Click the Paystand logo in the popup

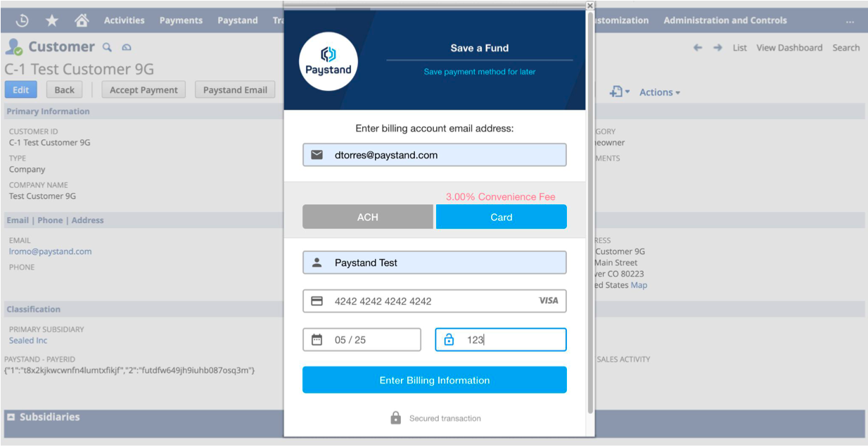[x=328, y=61]
